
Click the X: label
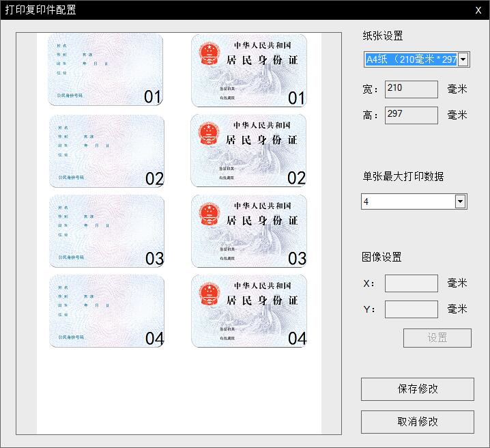point(369,283)
